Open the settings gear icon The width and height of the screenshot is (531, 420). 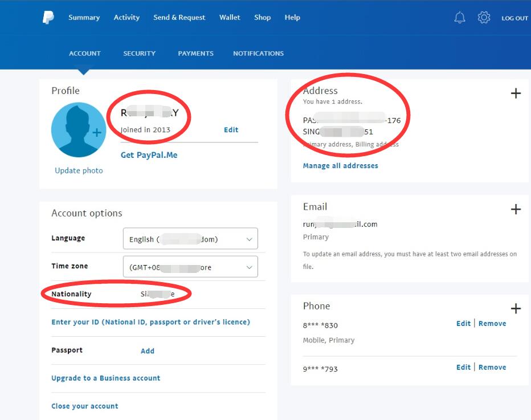point(484,18)
